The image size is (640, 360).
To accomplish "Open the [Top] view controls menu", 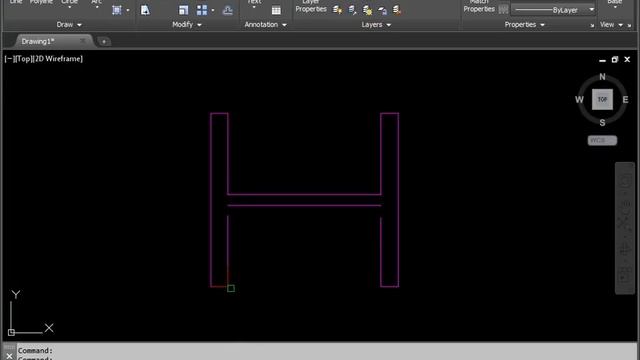I will pyautogui.click(x=23, y=59).
